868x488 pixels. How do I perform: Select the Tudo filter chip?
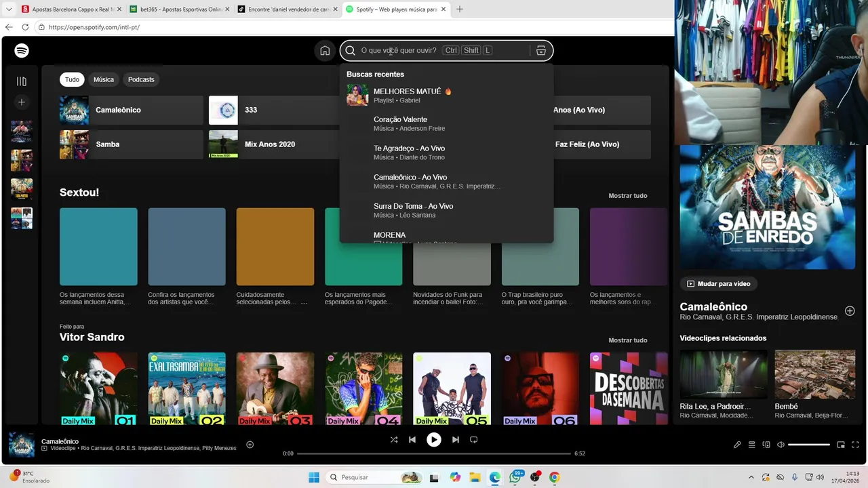pos(72,79)
